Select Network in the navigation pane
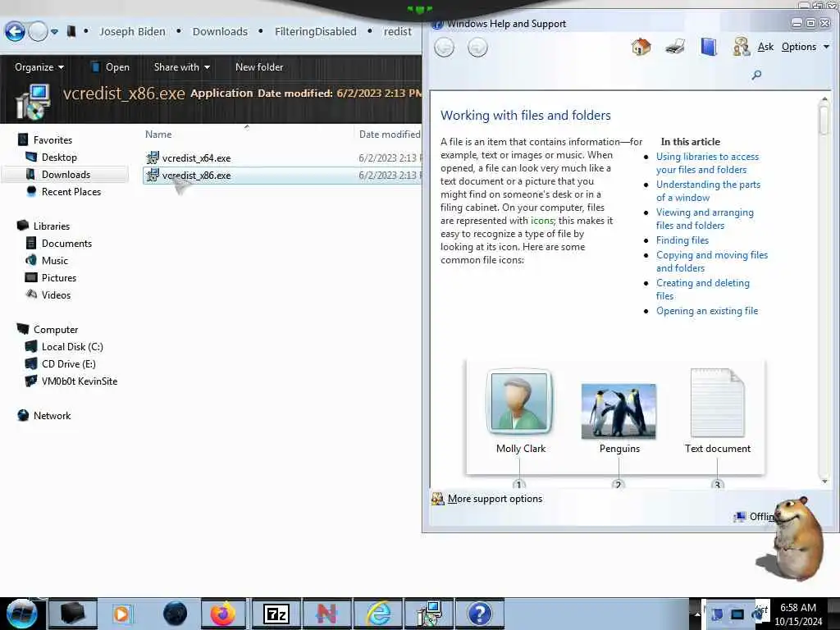The height and width of the screenshot is (630, 840). pos(52,416)
